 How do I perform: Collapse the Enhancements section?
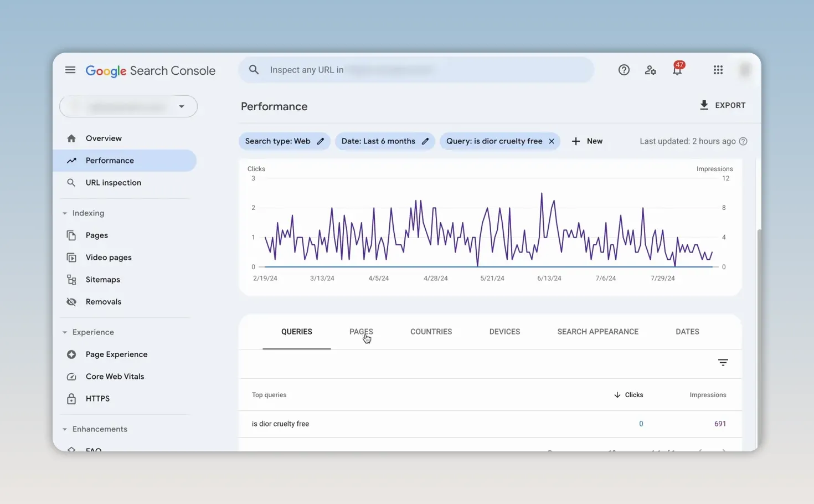pyautogui.click(x=65, y=429)
